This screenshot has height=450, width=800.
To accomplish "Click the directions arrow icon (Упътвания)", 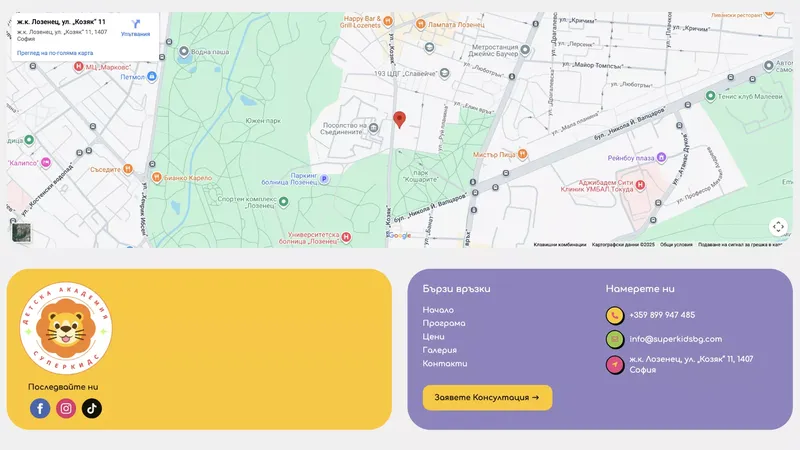I will click(135, 24).
